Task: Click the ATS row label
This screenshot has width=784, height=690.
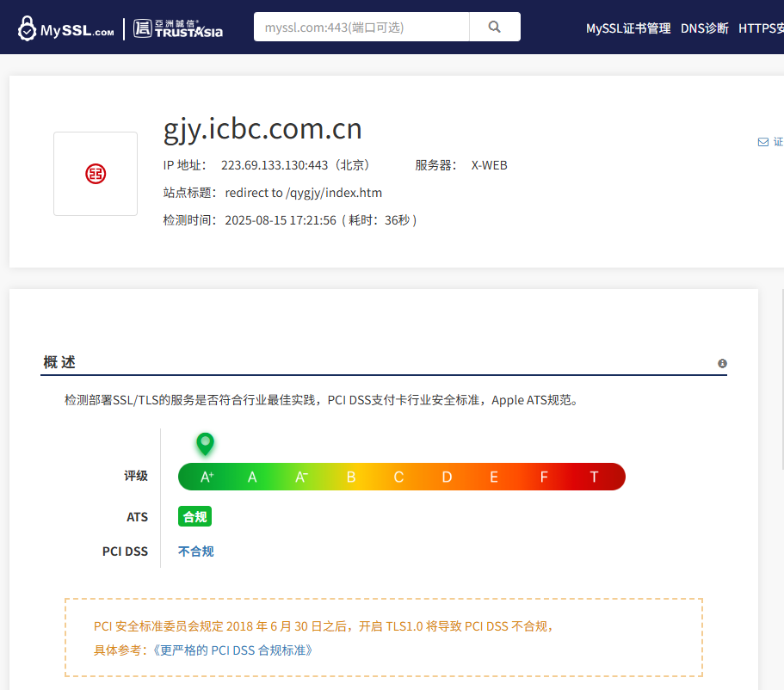Action: click(137, 517)
